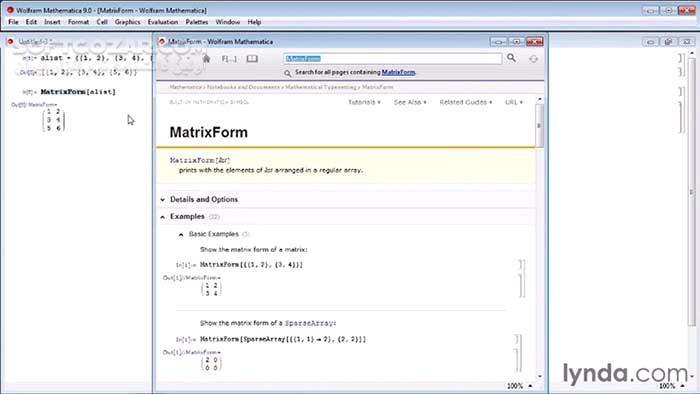Click 'Mathematica' breadcrumb link
The height and width of the screenshot is (394, 700).
[185, 87]
